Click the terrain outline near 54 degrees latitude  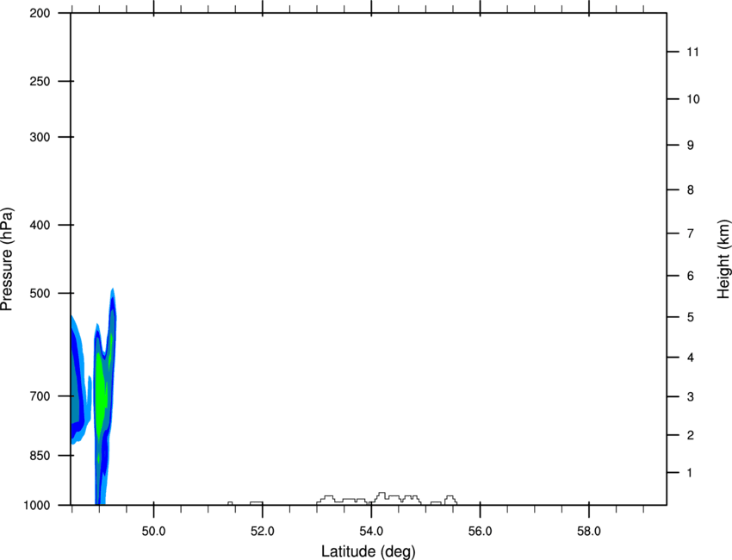387,498
